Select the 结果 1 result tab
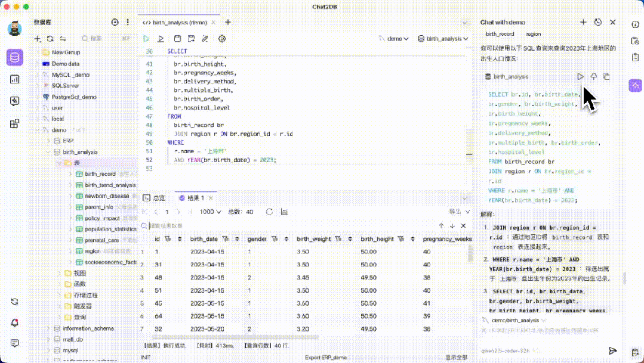 [192, 198]
